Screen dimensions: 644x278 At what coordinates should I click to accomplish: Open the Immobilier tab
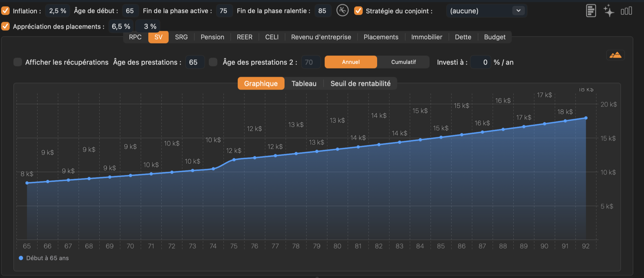(x=427, y=37)
